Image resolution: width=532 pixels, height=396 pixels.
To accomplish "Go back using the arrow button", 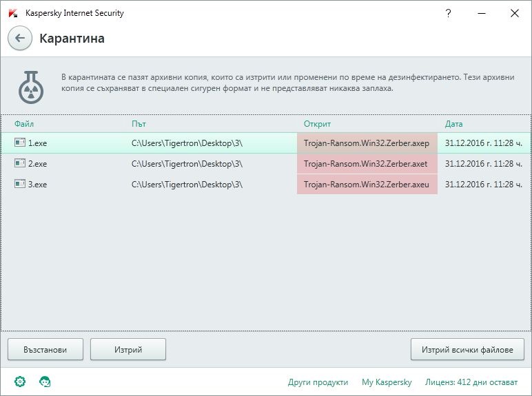I will coord(20,38).
